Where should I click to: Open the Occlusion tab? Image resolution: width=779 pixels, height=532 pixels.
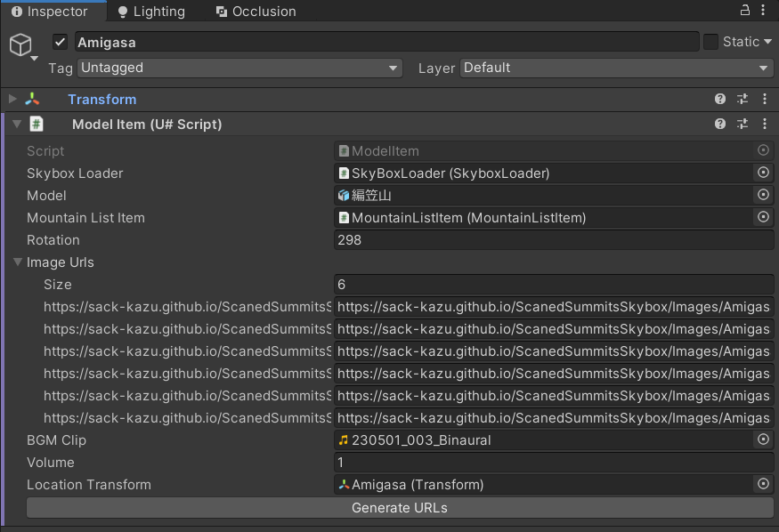point(256,12)
